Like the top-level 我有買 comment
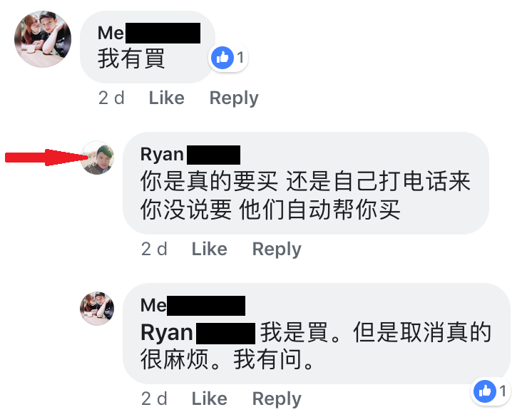The height and width of the screenshot is (417, 532). (167, 98)
